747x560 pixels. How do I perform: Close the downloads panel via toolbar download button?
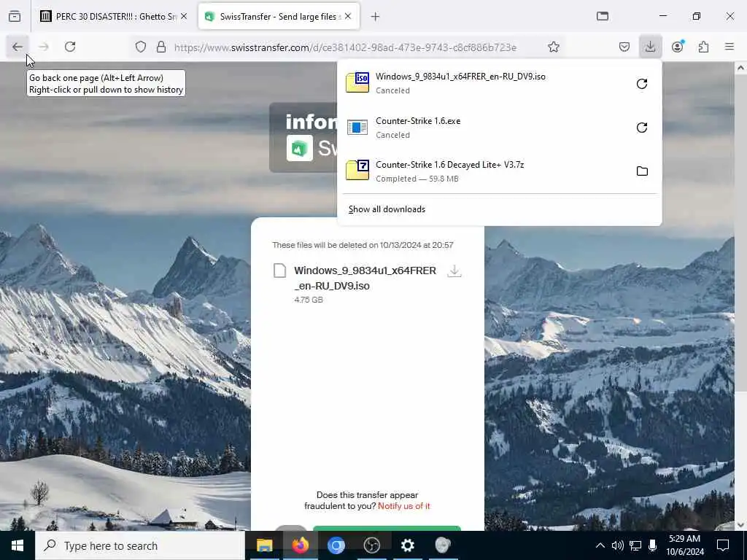(x=650, y=47)
